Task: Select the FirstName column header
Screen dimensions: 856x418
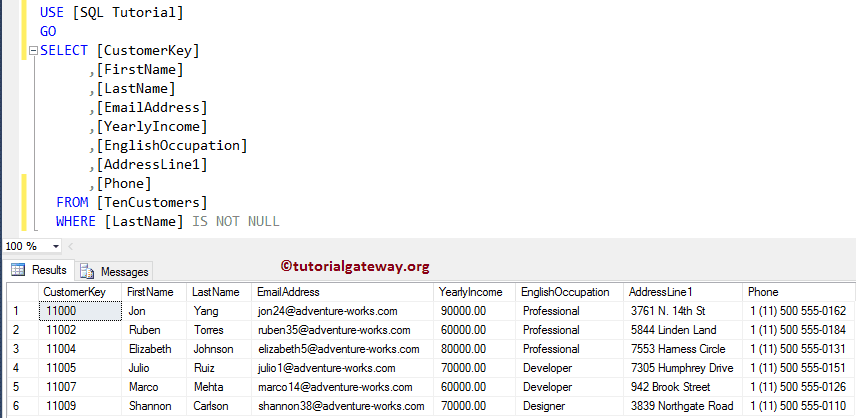Action: click(154, 292)
